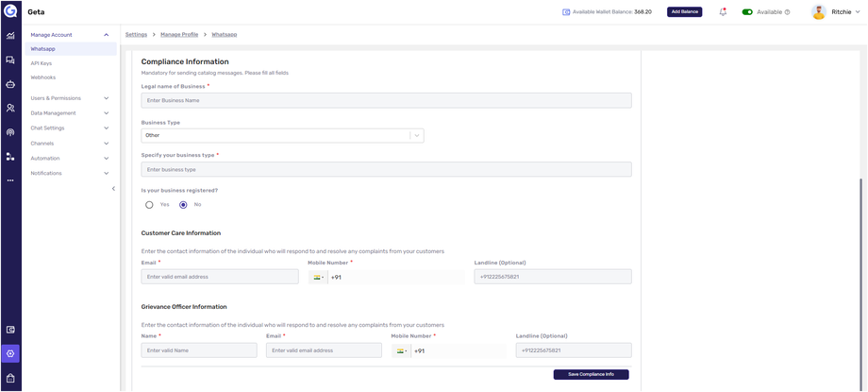
Task: Click the Save Compliance Info button
Action: pyautogui.click(x=591, y=375)
